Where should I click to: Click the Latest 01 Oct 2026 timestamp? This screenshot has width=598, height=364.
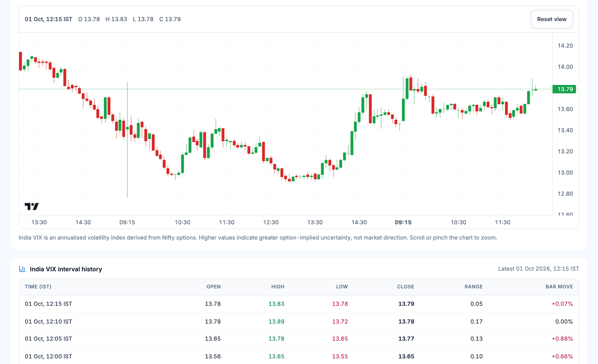click(x=539, y=269)
